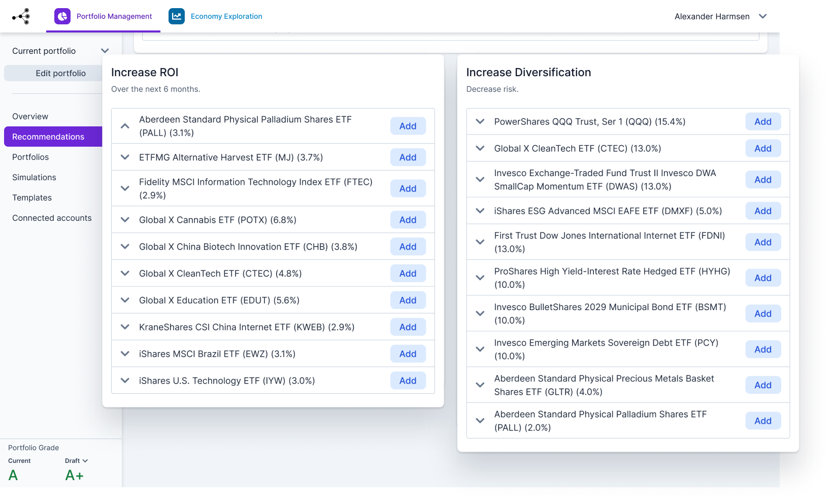Add Fidelity MSCI Information Technology (FTEC)
The width and height of the screenshot is (834, 504).
tap(408, 188)
